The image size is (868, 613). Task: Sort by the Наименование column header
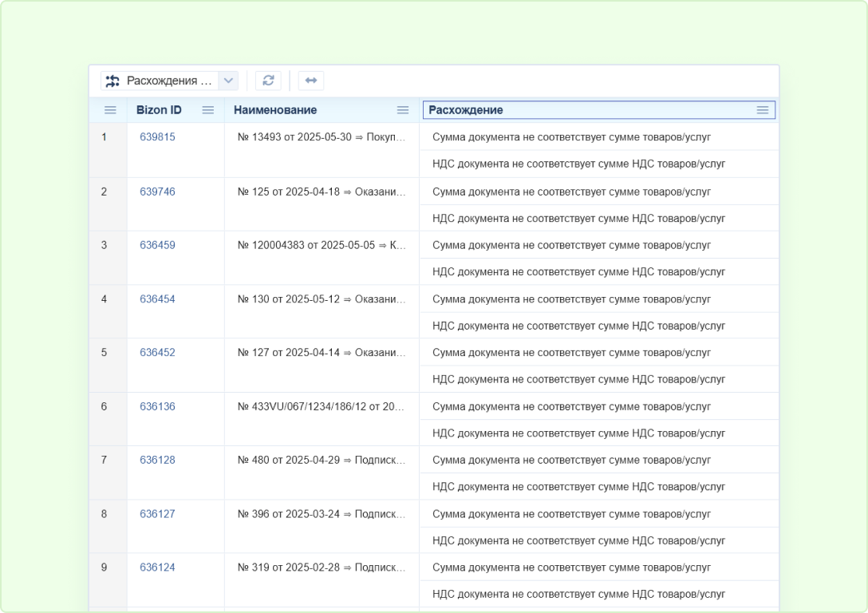pos(275,110)
